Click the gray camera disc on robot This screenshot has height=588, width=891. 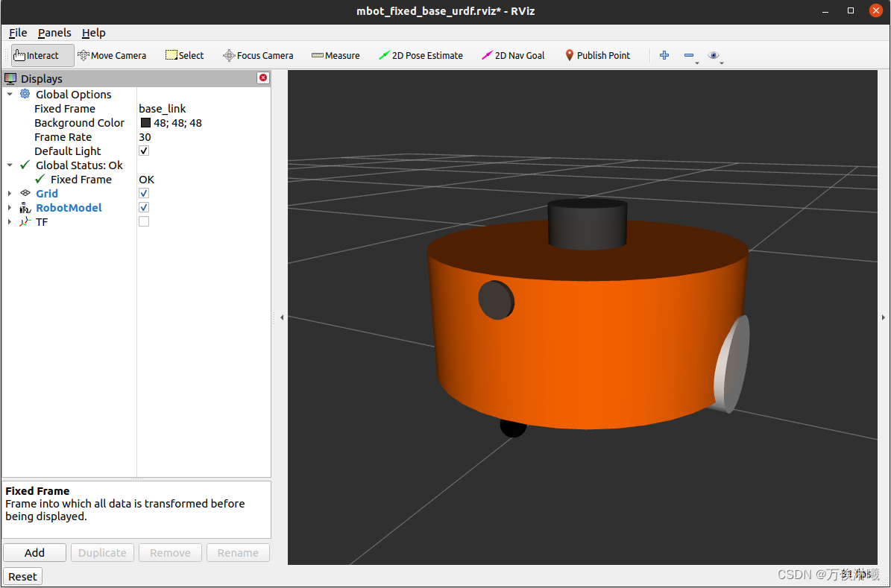click(496, 300)
